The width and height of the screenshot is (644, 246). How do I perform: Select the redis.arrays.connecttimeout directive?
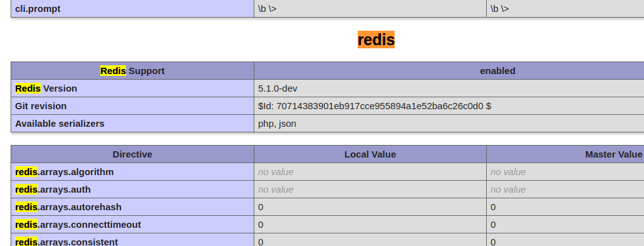[x=133, y=225]
